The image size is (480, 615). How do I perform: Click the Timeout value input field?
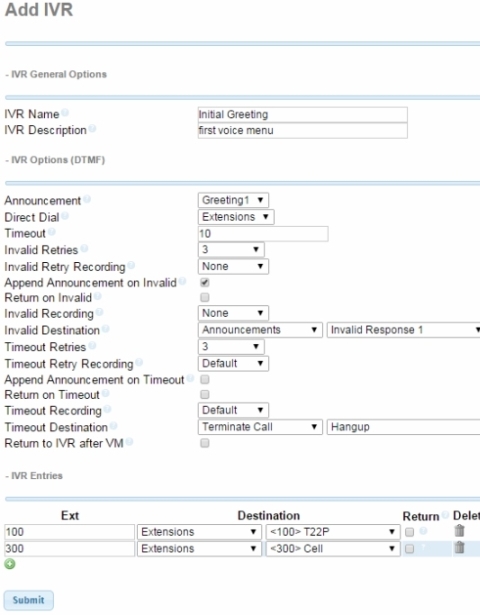point(263,234)
